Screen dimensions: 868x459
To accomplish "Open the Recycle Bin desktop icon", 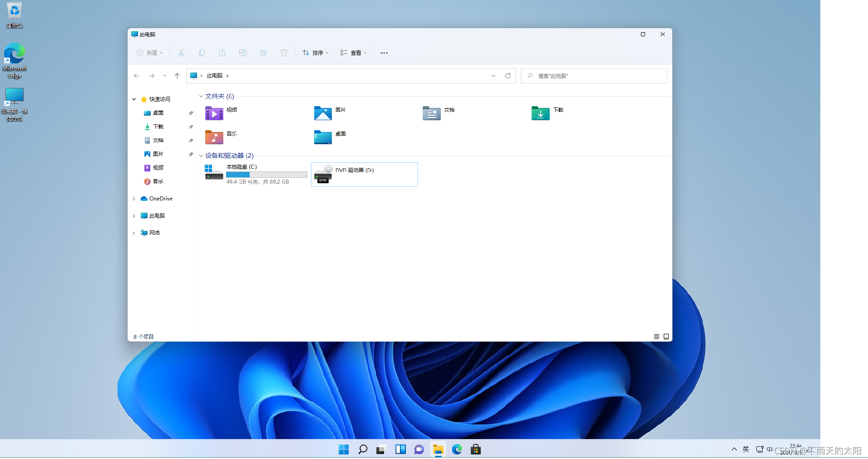I will (15, 15).
